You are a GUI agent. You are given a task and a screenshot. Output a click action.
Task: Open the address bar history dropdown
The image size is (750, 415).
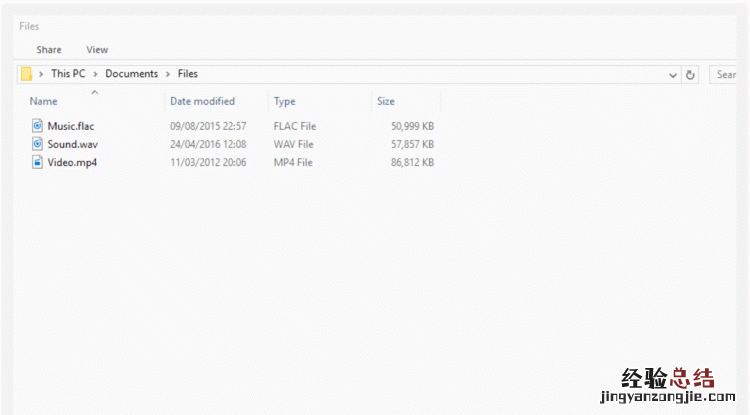tap(673, 74)
